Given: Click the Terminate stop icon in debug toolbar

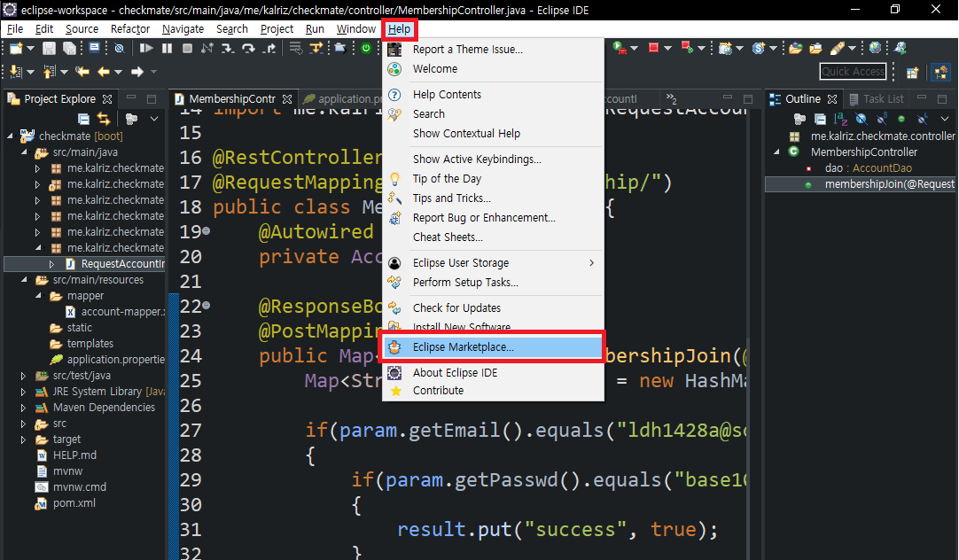Looking at the screenshot, I should coord(188,48).
